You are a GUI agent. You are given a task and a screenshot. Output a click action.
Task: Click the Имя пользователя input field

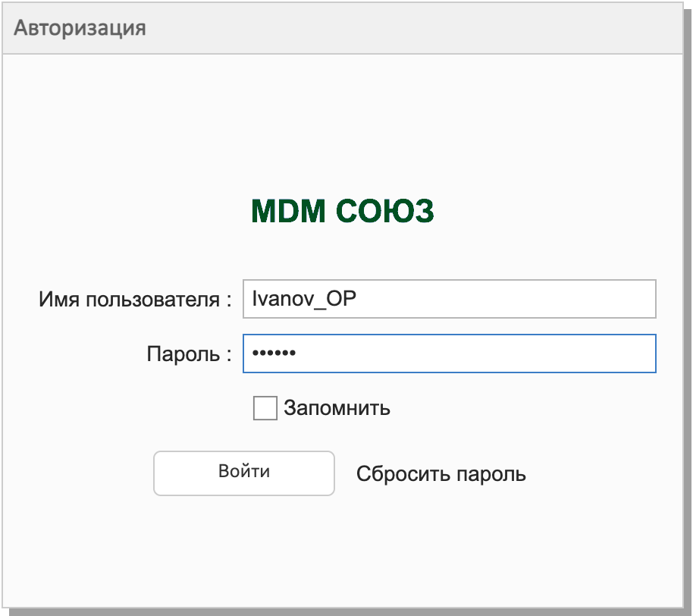pos(448,300)
